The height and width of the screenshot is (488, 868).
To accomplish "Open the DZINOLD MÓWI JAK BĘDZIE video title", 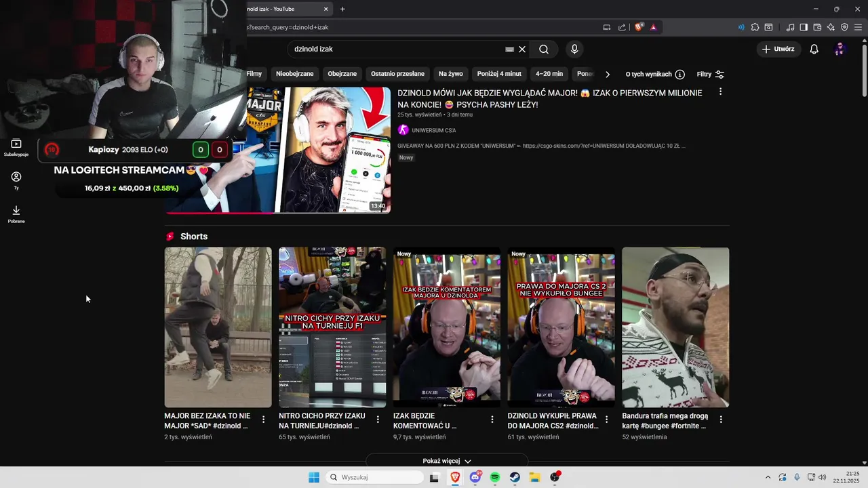I will pyautogui.click(x=549, y=99).
